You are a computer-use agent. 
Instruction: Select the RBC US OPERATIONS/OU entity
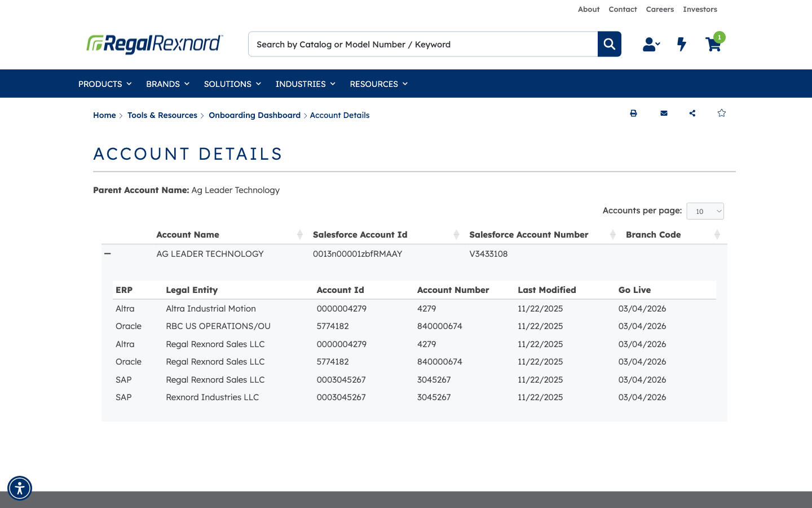(x=218, y=326)
